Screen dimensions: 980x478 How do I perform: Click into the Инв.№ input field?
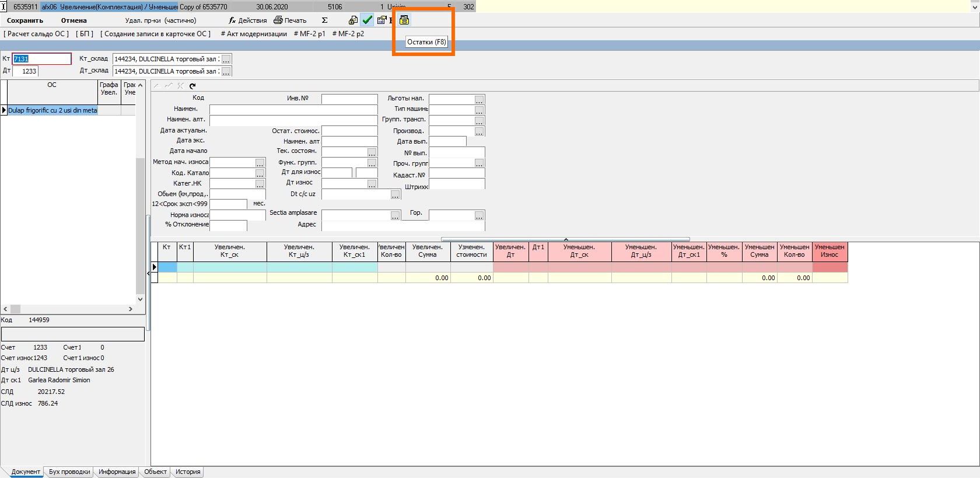pos(349,99)
